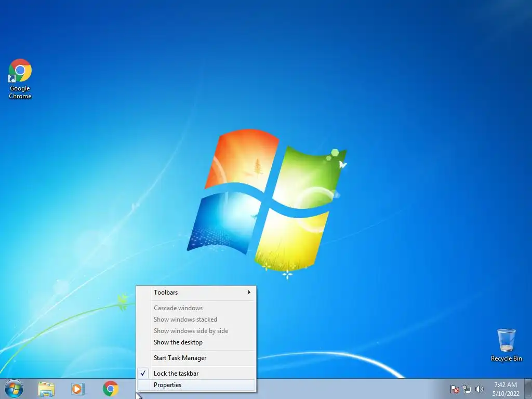Open Properties from the taskbar menu
This screenshot has height=399, width=532.
click(196, 385)
